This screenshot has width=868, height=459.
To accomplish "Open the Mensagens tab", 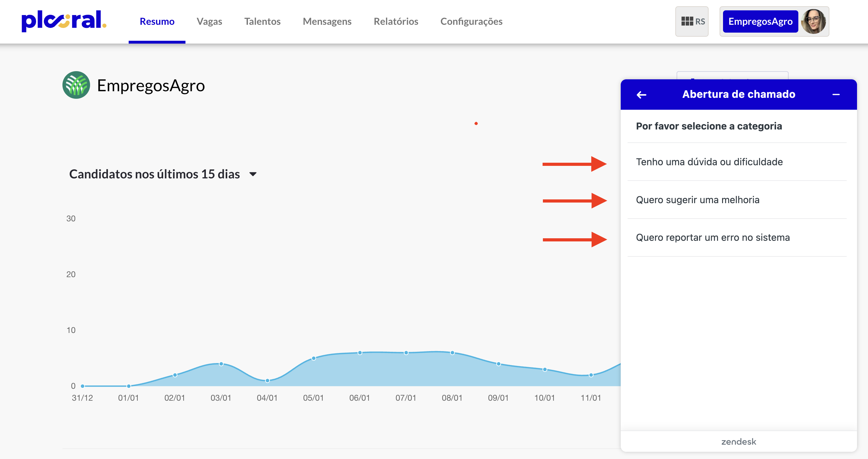I will (x=327, y=21).
